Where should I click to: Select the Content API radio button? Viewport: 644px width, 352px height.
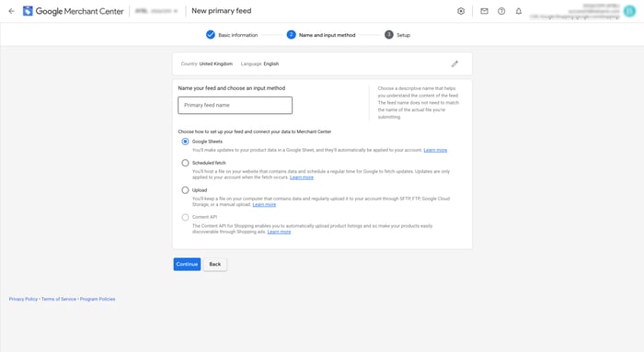(x=185, y=217)
